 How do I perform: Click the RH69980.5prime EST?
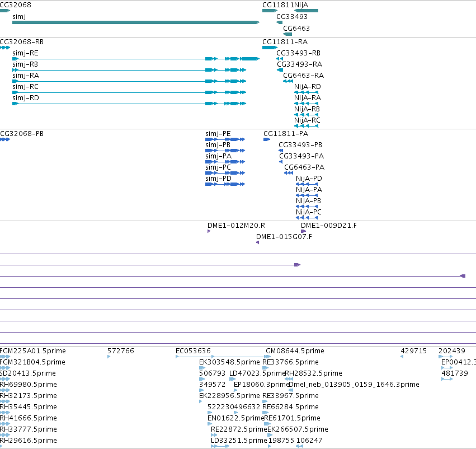click(5, 390)
